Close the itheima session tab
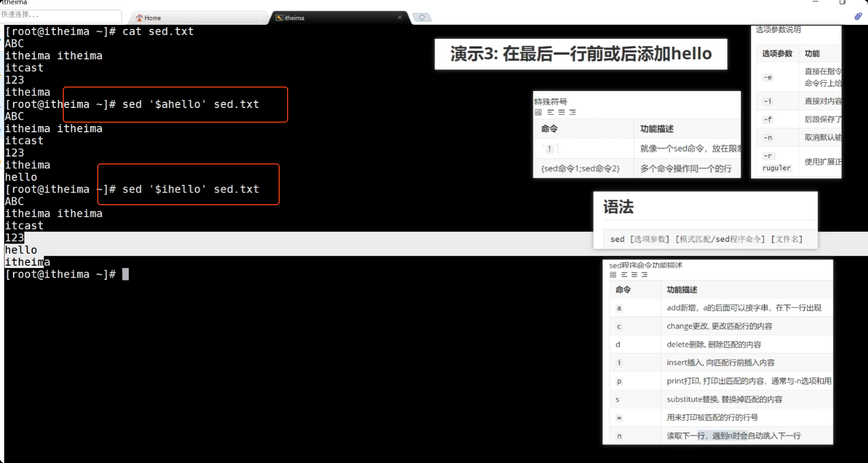The width and height of the screenshot is (868, 463). point(400,18)
